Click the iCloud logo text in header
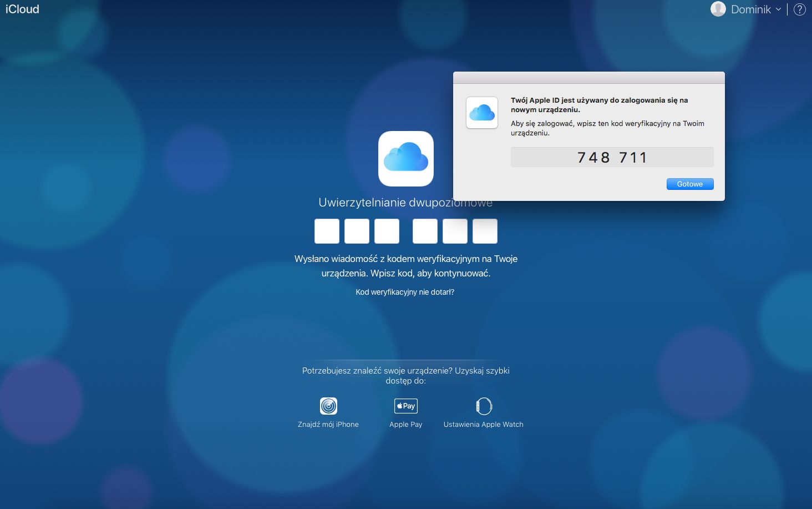The height and width of the screenshot is (509, 812). [22, 9]
